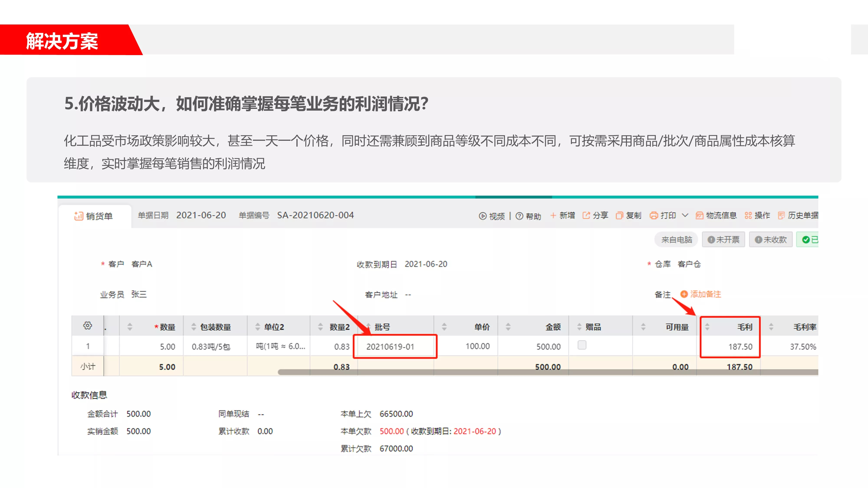Sort by 金额 column arrows
868x488 pixels.
click(508, 327)
